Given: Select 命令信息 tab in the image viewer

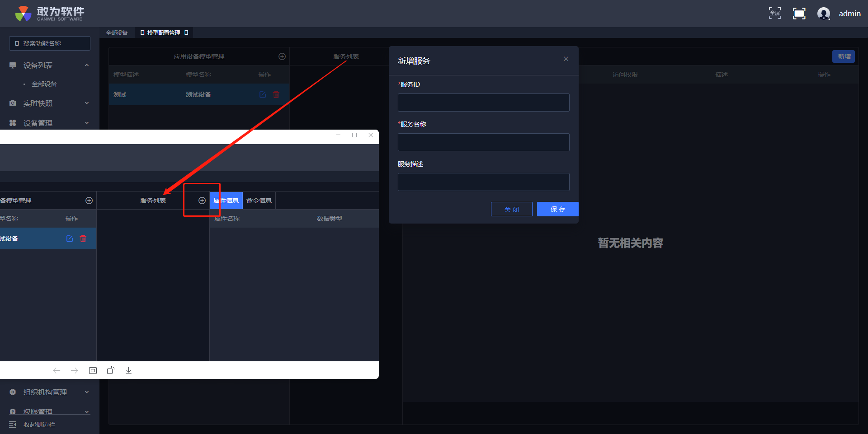Looking at the screenshot, I should coord(259,201).
